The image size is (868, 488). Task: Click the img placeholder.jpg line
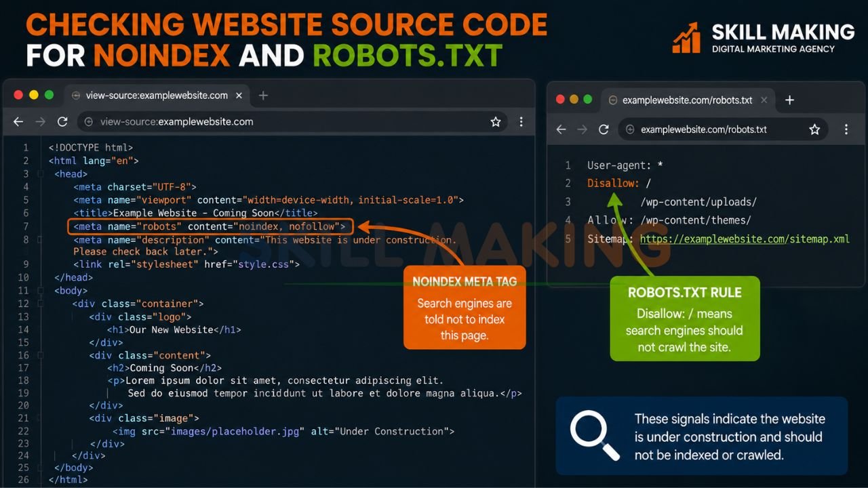point(283,431)
